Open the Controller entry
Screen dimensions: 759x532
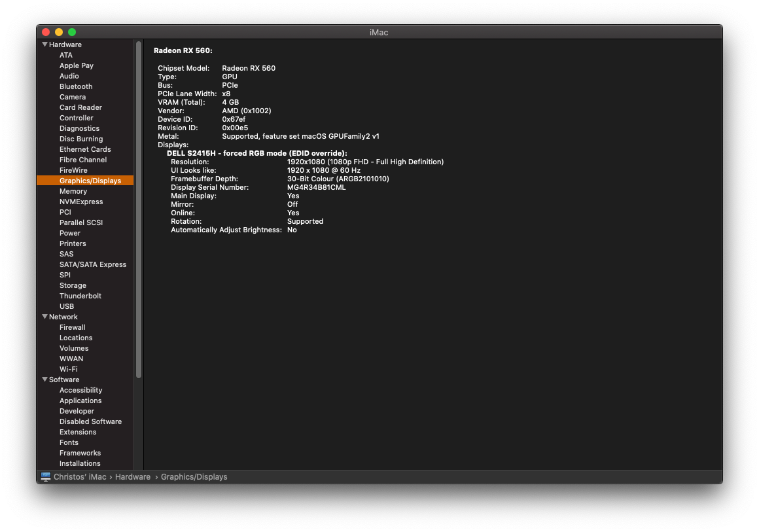[77, 118]
